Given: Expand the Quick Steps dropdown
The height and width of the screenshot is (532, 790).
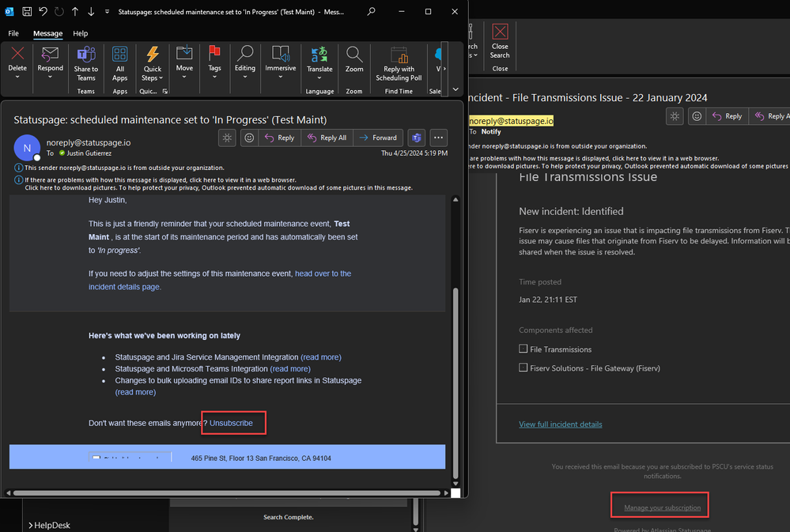Looking at the screenshot, I should (161, 78).
